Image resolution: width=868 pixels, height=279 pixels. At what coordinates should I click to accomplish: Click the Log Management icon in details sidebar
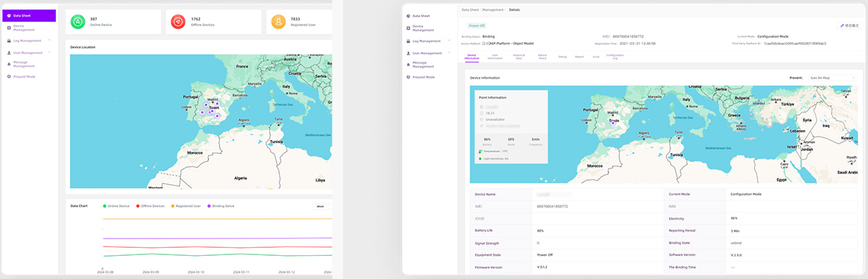tap(408, 41)
